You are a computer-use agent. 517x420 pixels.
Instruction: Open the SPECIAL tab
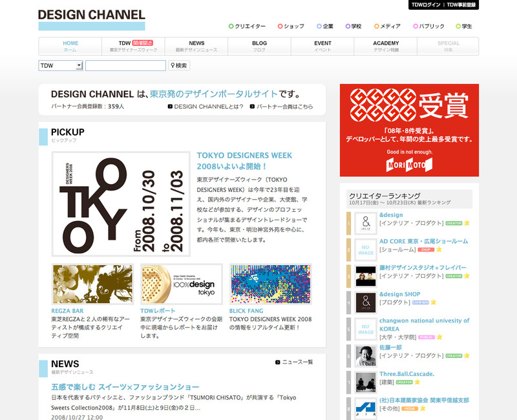click(x=448, y=46)
